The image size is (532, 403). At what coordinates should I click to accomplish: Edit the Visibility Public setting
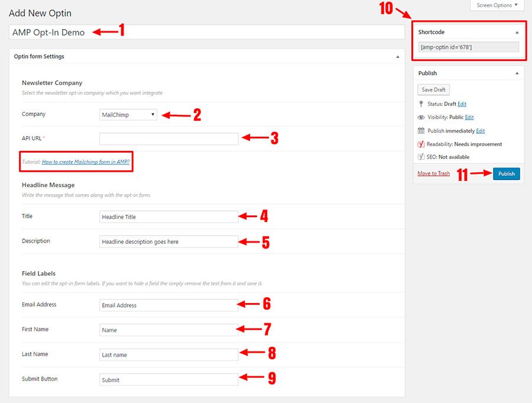click(469, 117)
